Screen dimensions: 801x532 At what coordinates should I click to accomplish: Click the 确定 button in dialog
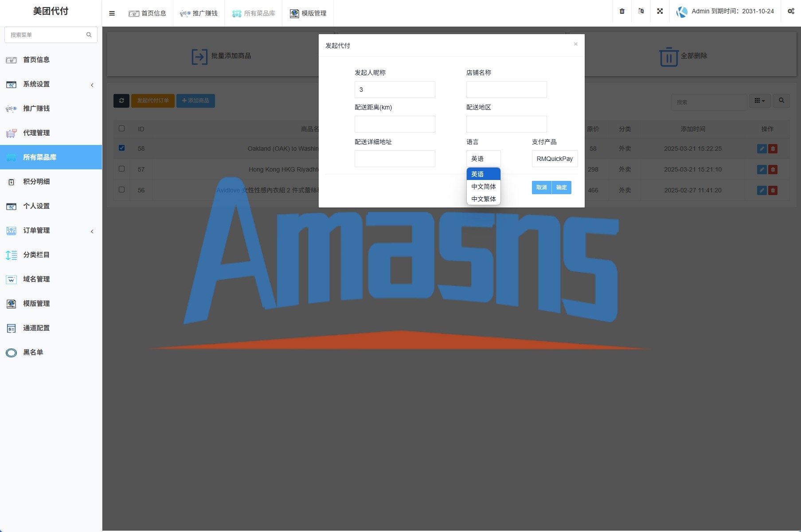click(562, 188)
